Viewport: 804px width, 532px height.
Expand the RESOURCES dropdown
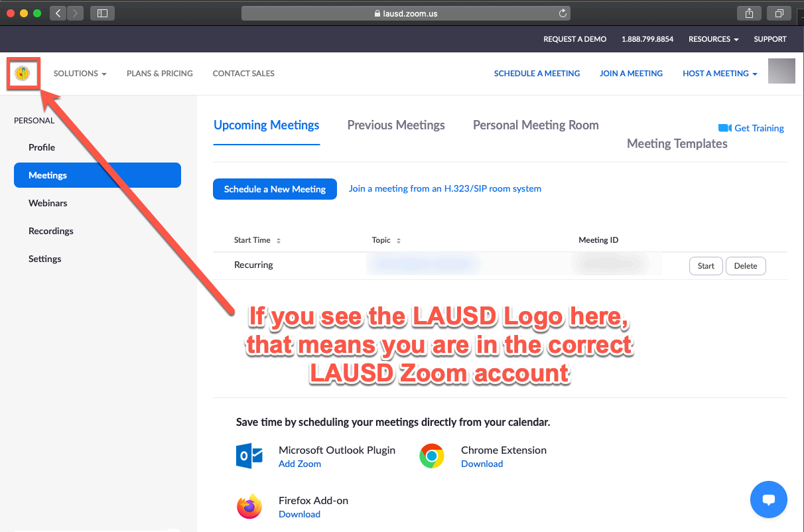pos(713,39)
